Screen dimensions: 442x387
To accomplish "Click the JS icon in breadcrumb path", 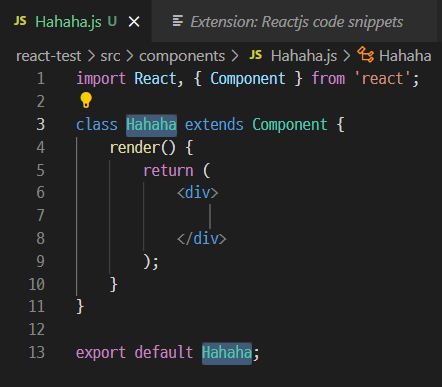I will point(256,55).
